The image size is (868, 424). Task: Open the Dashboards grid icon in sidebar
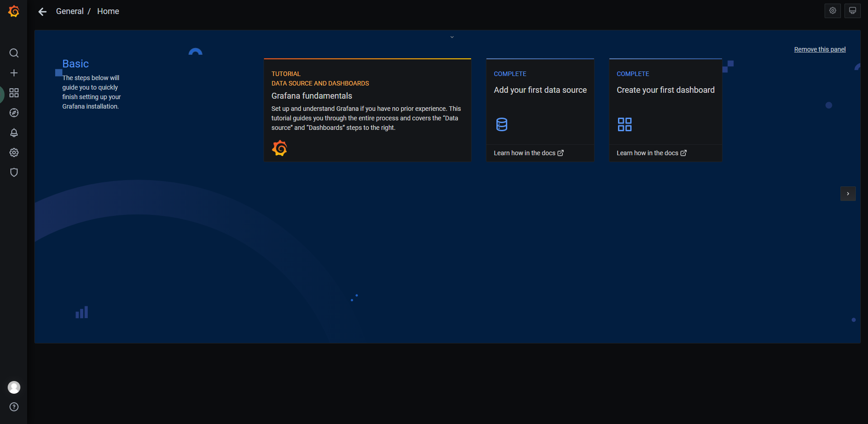tap(14, 93)
